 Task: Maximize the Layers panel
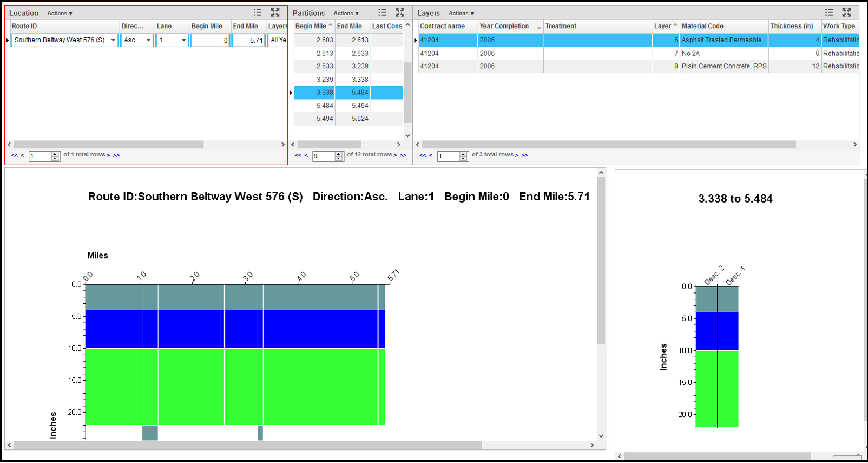pos(846,12)
